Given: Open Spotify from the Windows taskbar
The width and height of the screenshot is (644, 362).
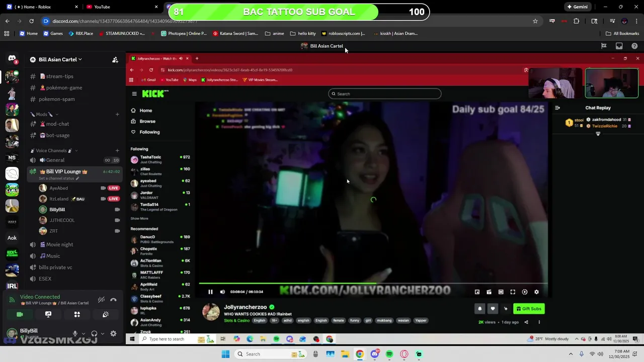Looking at the screenshot, I should pos(389,354).
